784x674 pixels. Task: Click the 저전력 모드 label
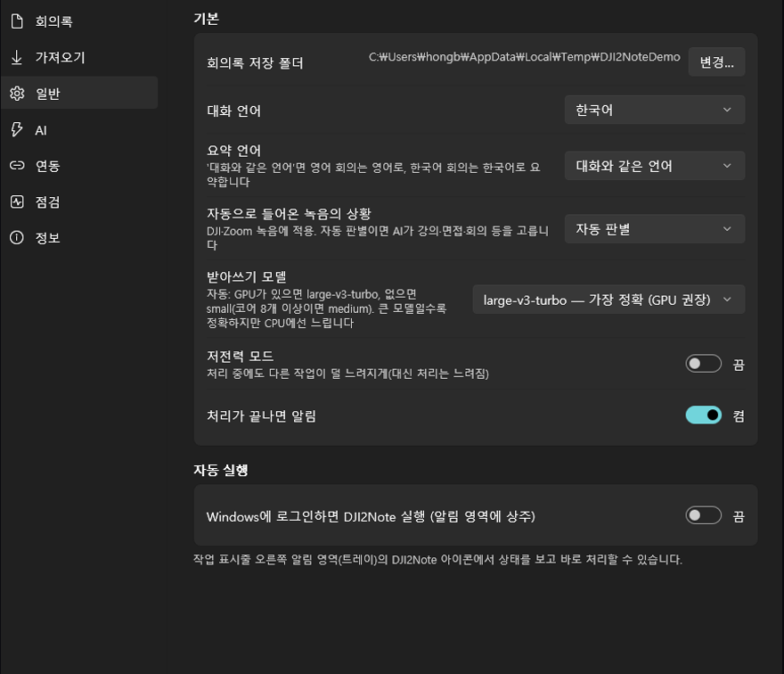[x=240, y=356]
